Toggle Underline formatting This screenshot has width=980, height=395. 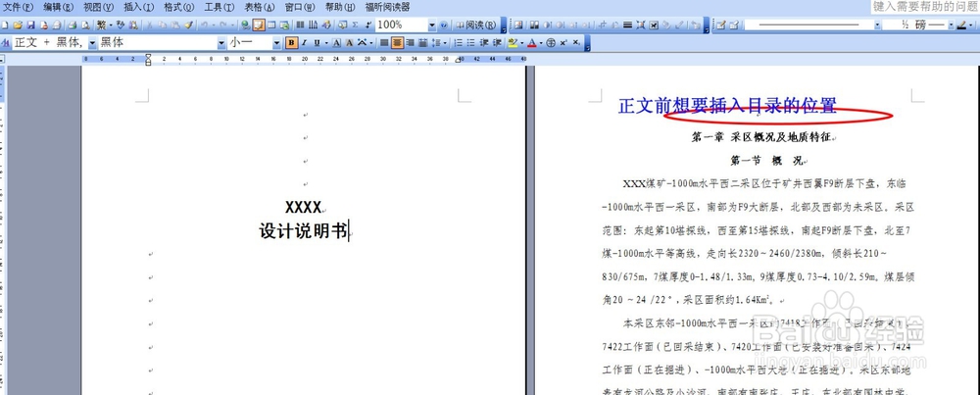(318, 42)
